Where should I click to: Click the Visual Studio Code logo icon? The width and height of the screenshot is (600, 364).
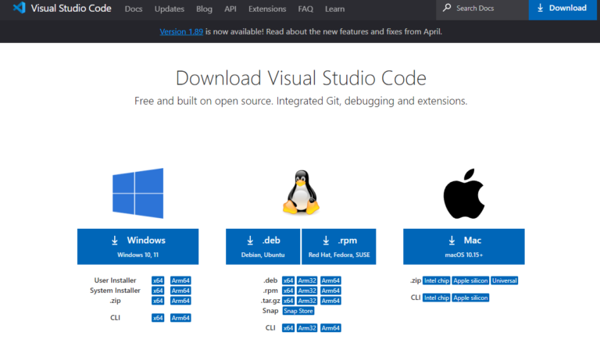tap(20, 9)
